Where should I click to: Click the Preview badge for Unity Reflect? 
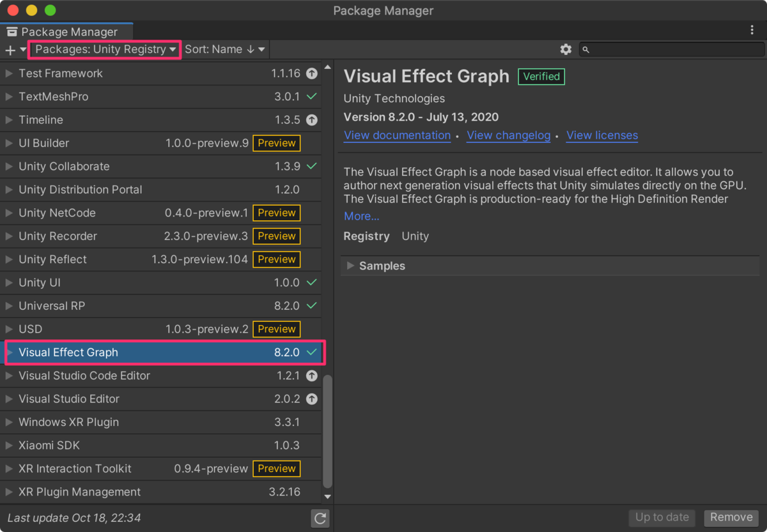point(277,259)
